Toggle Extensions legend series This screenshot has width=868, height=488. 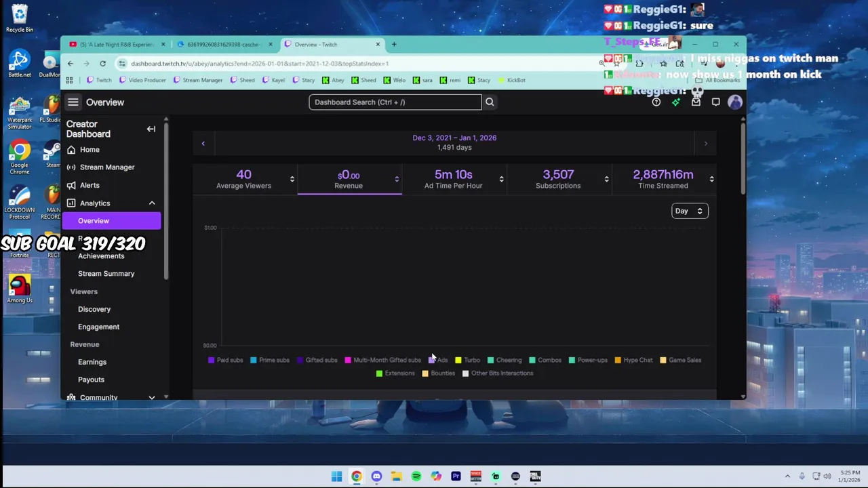[395, 373]
